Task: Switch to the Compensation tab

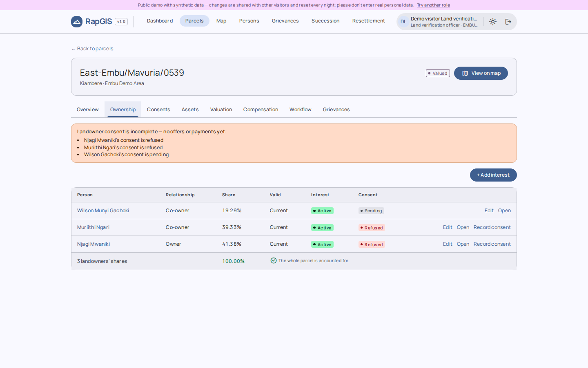Action: click(261, 110)
